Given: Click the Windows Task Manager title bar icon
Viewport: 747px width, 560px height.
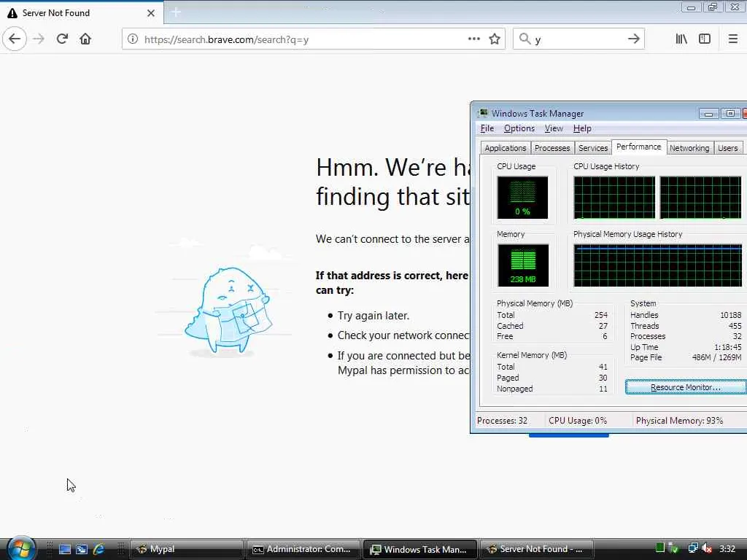Looking at the screenshot, I should (x=483, y=113).
